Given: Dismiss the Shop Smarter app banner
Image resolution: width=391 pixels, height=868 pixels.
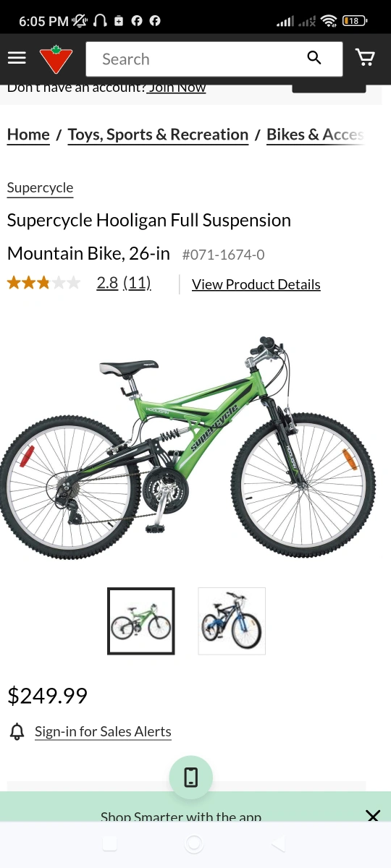Looking at the screenshot, I should coord(373,817).
